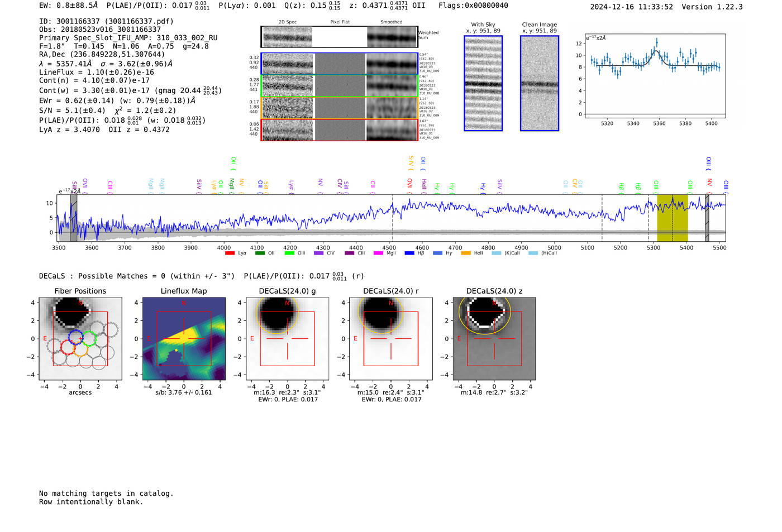This screenshot has height=532, width=782.
Task: Click the Flags:0x00000040 header text
Action: coord(473,6)
